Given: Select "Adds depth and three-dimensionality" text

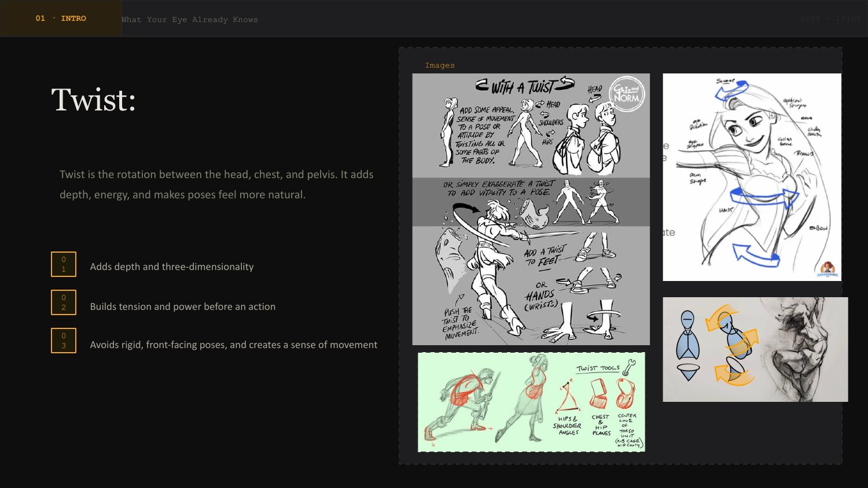Looking at the screenshot, I should tap(172, 267).
